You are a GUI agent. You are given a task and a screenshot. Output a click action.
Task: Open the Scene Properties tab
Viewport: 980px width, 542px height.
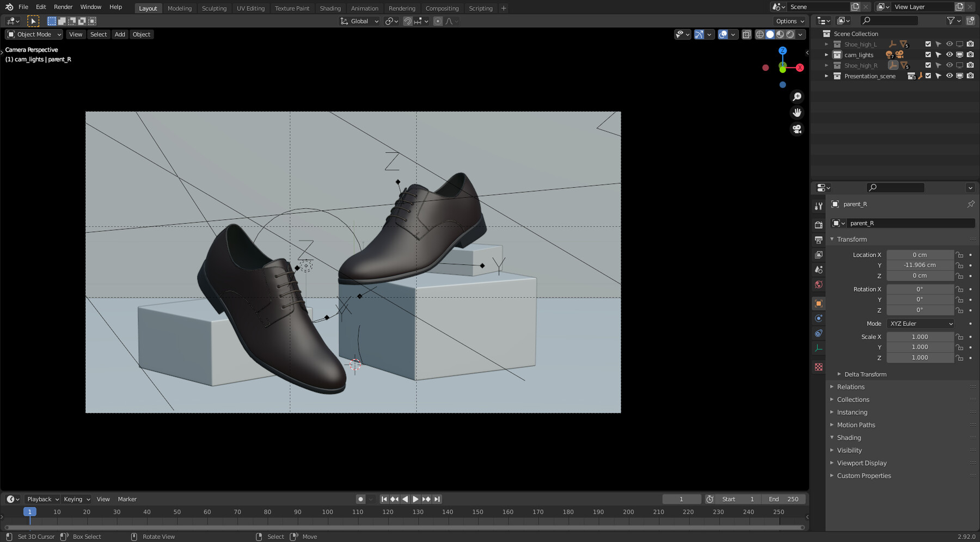[x=818, y=269]
